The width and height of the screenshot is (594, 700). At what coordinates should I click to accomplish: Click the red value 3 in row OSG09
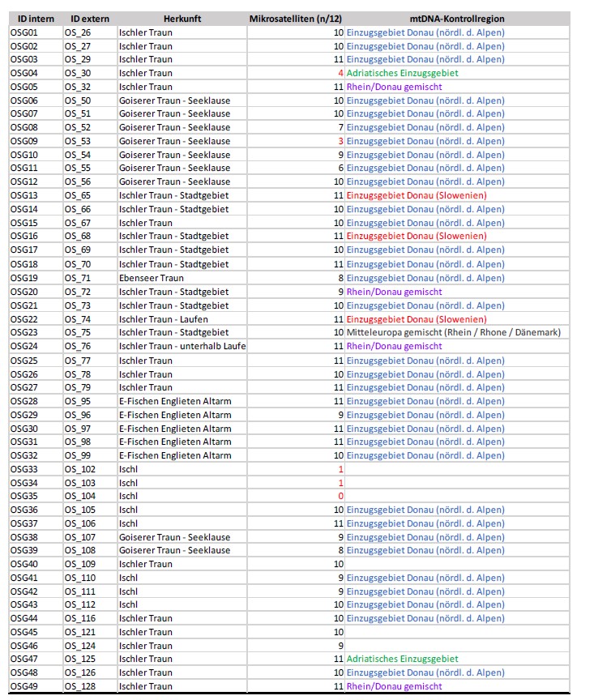pos(340,141)
